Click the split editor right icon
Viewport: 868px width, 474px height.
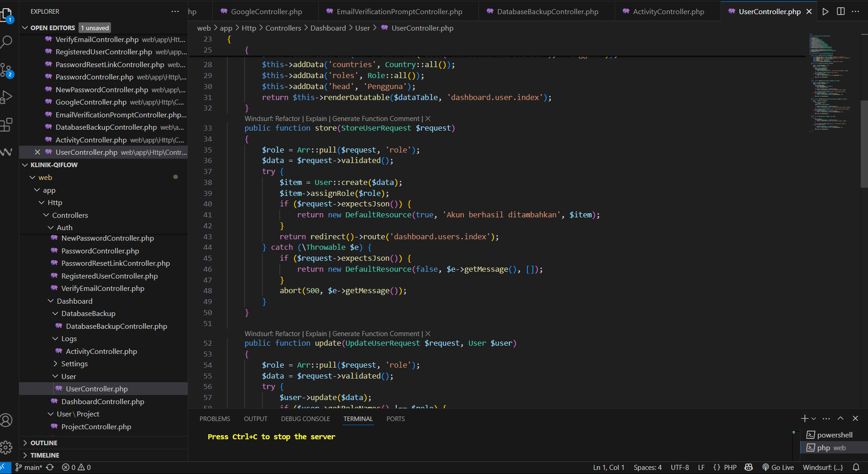click(x=841, y=11)
